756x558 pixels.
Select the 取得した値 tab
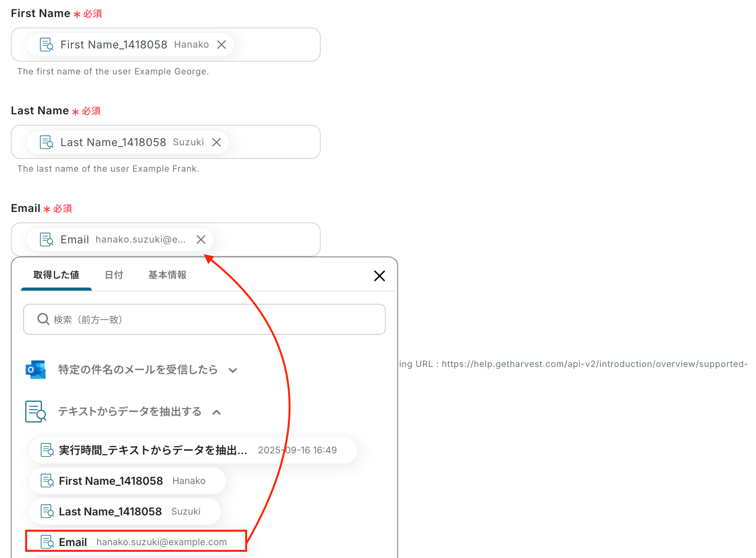click(56, 275)
